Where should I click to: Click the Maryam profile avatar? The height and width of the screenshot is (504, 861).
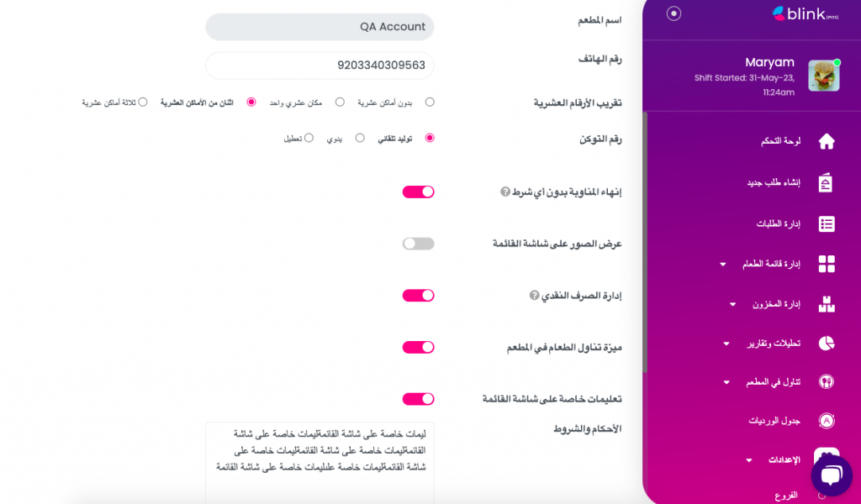824,76
